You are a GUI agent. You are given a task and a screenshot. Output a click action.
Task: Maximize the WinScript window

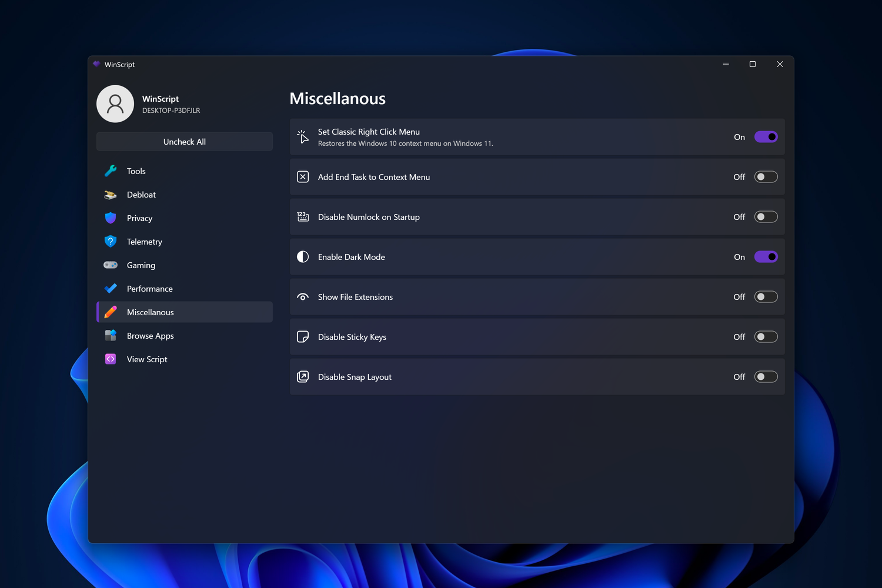[753, 64]
